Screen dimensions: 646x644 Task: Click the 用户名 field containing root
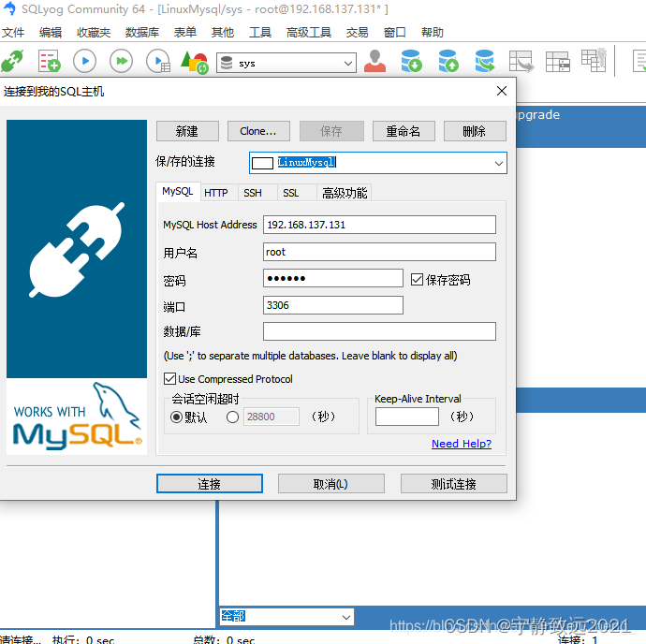click(x=379, y=252)
